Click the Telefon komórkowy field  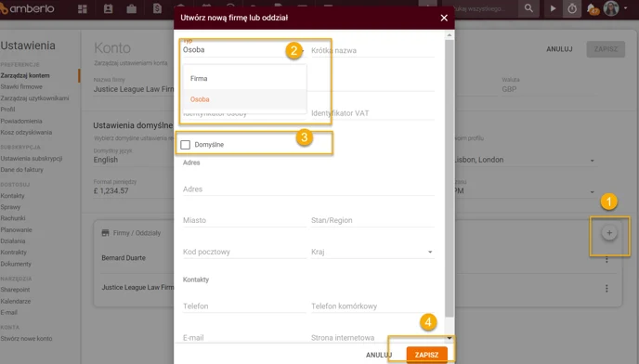coord(372,306)
